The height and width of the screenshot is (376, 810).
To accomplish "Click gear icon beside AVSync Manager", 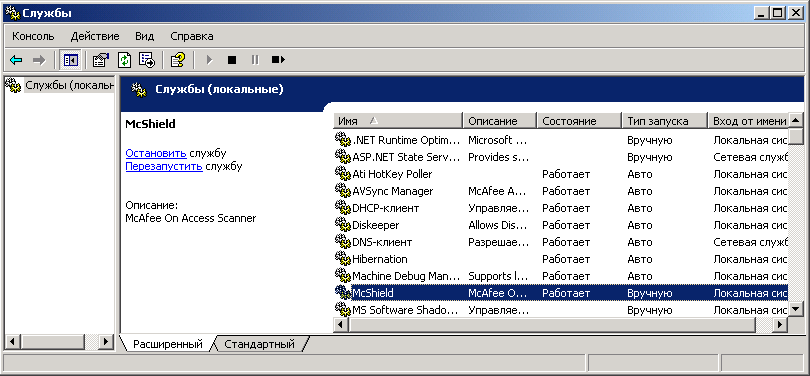I will coord(343,191).
